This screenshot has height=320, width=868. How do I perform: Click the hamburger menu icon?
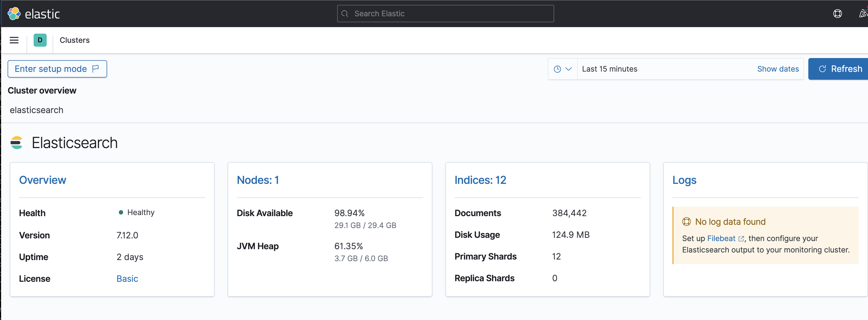(x=14, y=40)
